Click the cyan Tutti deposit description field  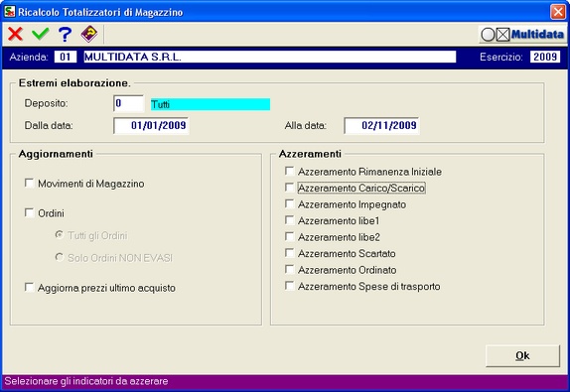(x=211, y=104)
